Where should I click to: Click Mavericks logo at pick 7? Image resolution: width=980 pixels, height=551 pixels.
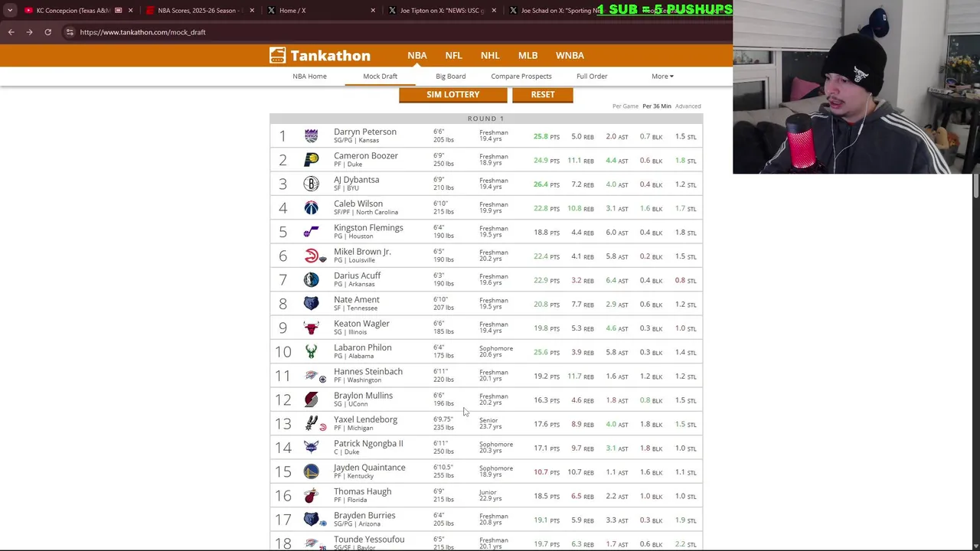point(311,279)
